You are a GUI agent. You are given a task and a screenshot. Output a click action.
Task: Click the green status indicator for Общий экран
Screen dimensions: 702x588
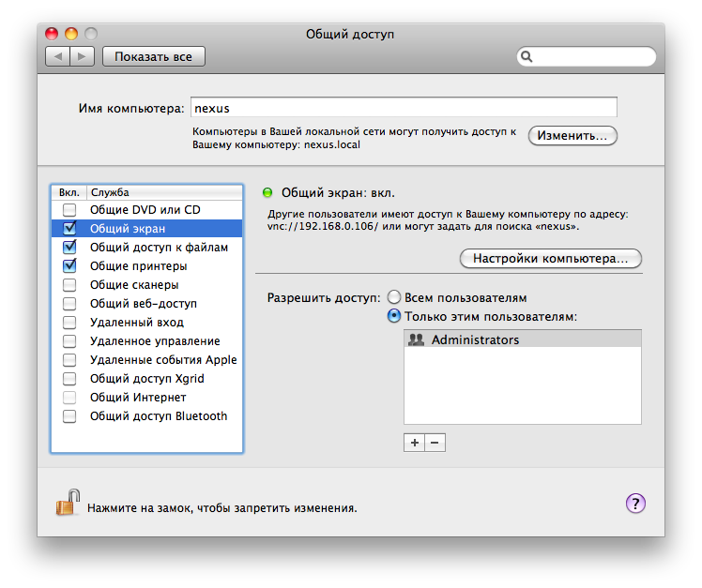267,193
